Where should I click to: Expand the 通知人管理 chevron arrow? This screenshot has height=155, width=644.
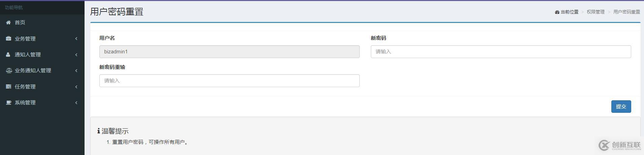(x=76, y=55)
